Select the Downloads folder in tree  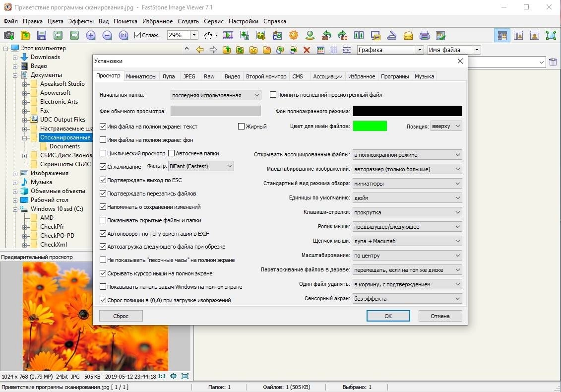click(45, 57)
